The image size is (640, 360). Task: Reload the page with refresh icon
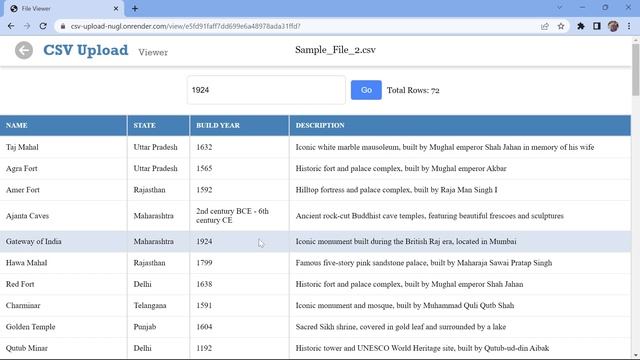43,26
